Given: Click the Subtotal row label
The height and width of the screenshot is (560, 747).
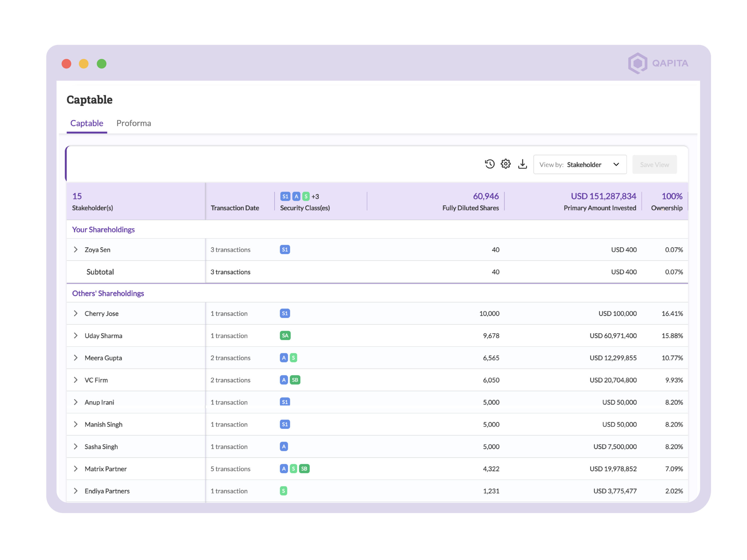Looking at the screenshot, I should [100, 272].
